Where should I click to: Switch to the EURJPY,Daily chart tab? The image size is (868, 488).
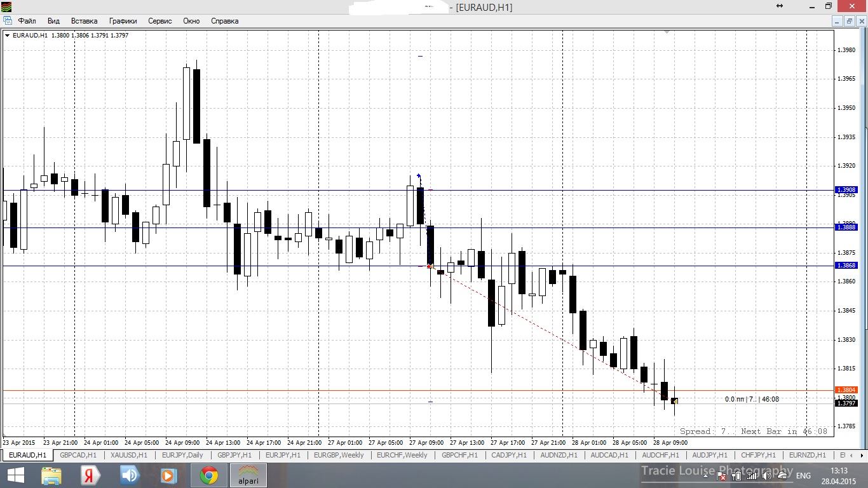(x=182, y=455)
